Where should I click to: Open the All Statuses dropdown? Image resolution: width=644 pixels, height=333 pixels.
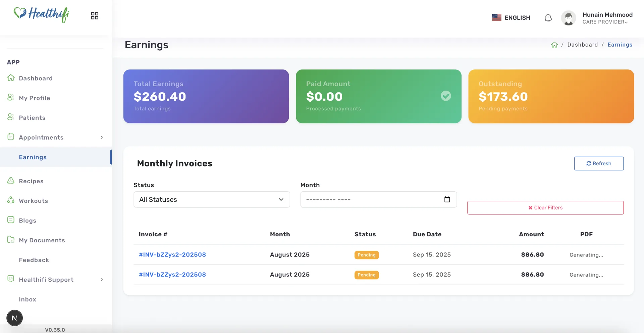point(212,199)
